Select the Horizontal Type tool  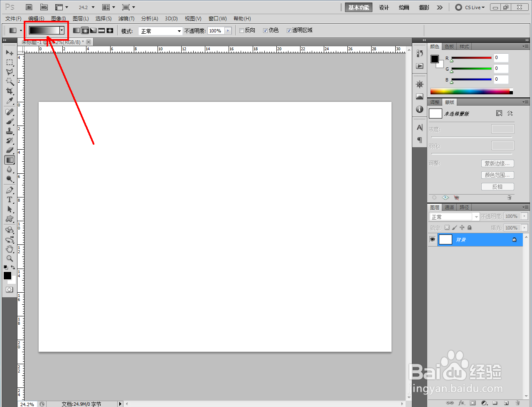pos(9,200)
